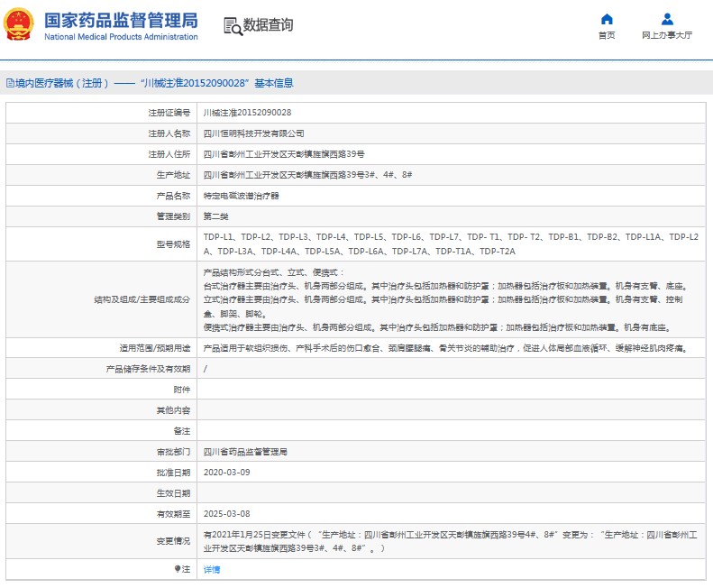Open 网上办事大厅 user icon
The image size is (713, 588).
(x=667, y=19)
